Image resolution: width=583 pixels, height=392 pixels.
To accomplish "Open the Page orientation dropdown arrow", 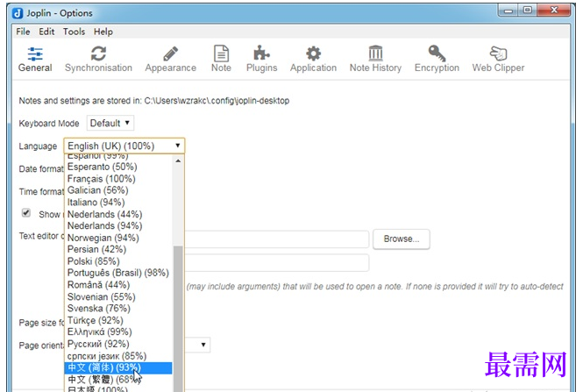I will coord(203,345).
